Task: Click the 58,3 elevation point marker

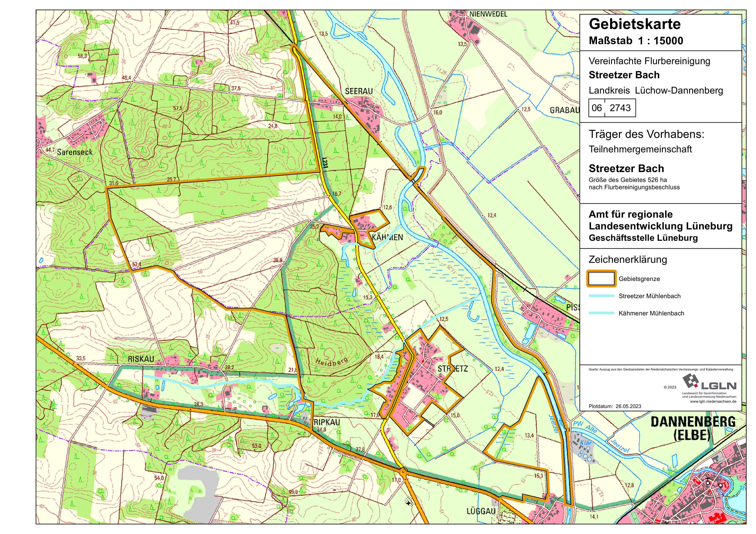Action: (82, 56)
